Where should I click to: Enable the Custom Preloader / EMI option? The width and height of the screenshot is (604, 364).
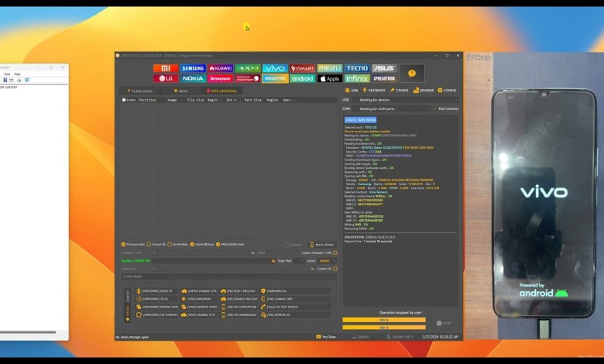pyautogui.click(x=335, y=252)
